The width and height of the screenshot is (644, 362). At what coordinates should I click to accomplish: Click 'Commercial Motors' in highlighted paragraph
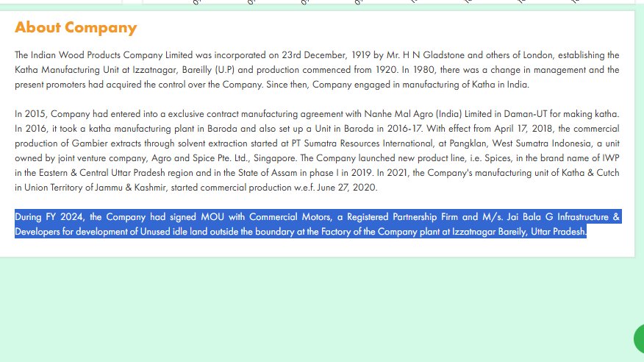coord(290,217)
